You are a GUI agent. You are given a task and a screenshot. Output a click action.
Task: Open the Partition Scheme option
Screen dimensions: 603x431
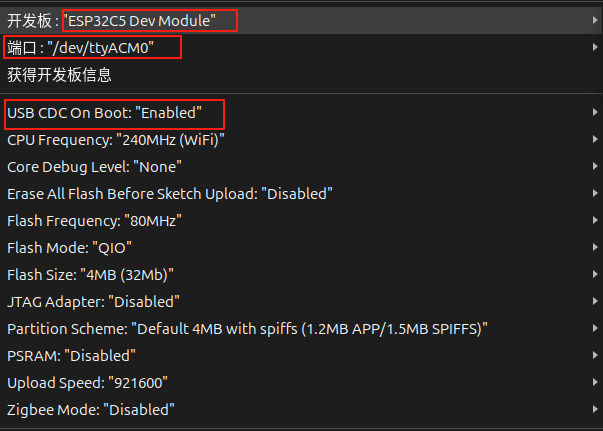click(x=247, y=328)
